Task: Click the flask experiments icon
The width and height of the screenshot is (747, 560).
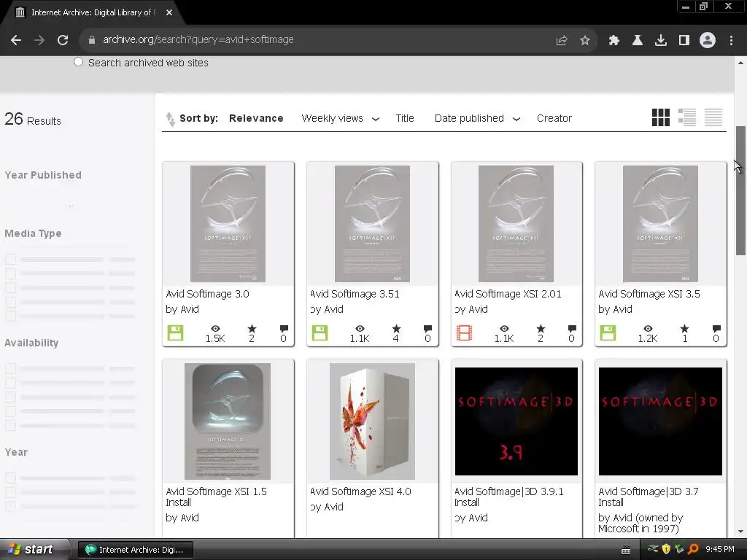Action: 638,41
